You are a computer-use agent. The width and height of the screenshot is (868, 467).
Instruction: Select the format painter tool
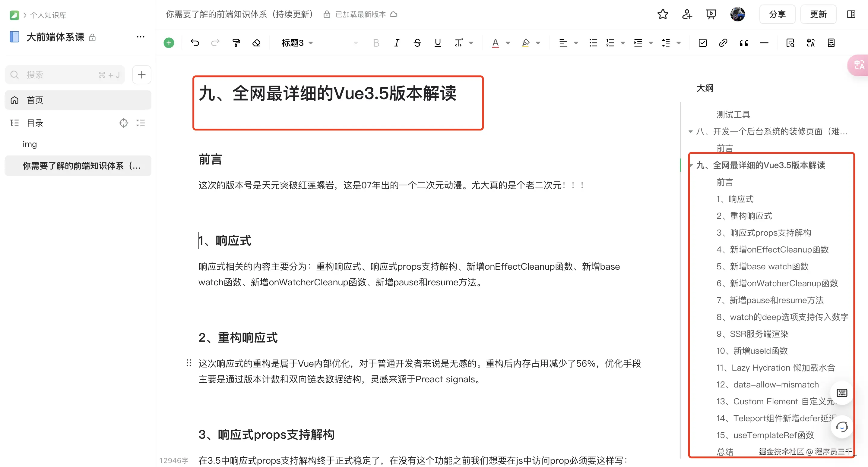(236, 43)
